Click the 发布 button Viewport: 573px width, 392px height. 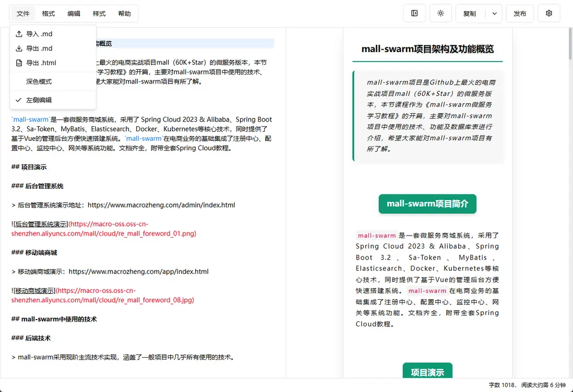click(520, 14)
